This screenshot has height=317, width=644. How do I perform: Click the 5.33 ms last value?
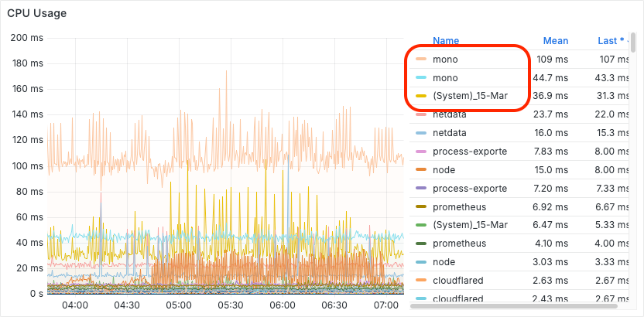pyautogui.click(x=612, y=225)
